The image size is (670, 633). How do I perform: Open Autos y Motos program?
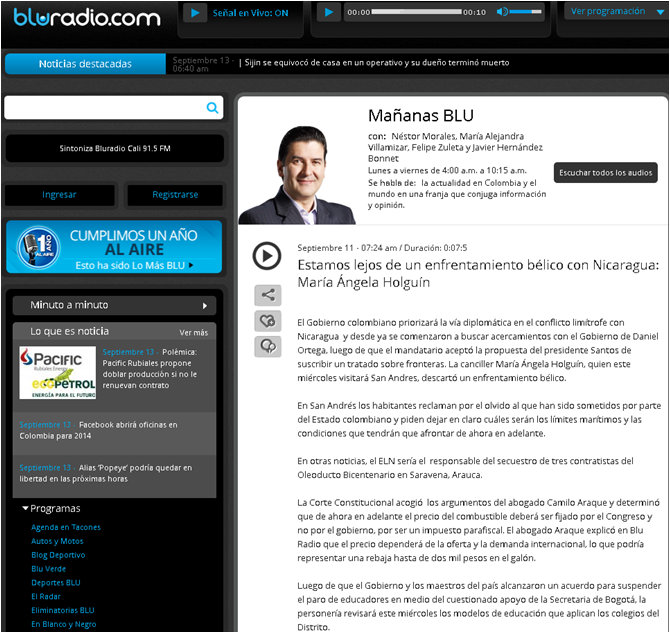point(57,541)
